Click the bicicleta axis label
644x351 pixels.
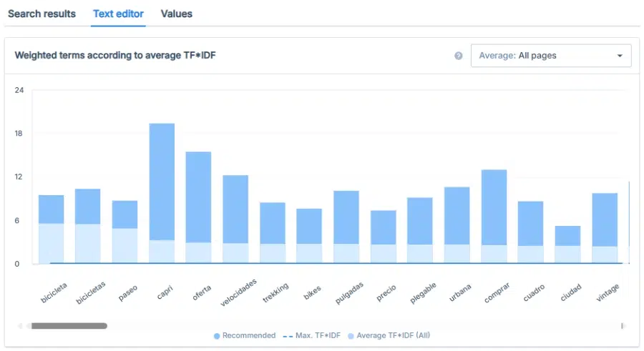click(54, 292)
